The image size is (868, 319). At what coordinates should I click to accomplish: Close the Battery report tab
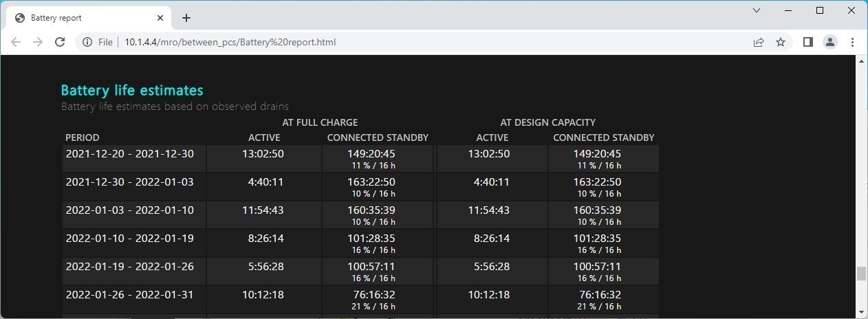(160, 18)
